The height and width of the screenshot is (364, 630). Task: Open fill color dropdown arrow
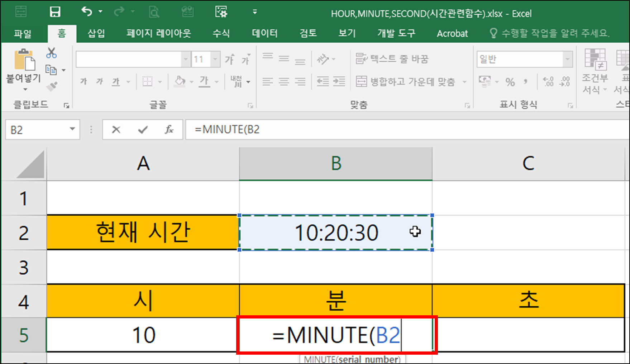(x=191, y=82)
